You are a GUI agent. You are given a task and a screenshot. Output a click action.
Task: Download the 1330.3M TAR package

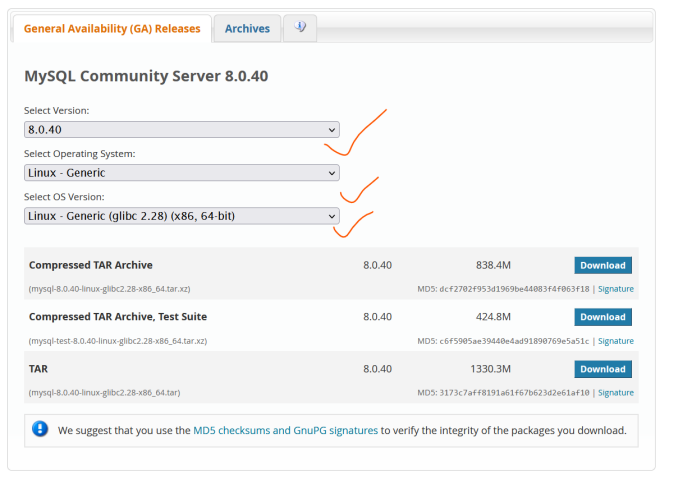pyautogui.click(x=603, y=369)
